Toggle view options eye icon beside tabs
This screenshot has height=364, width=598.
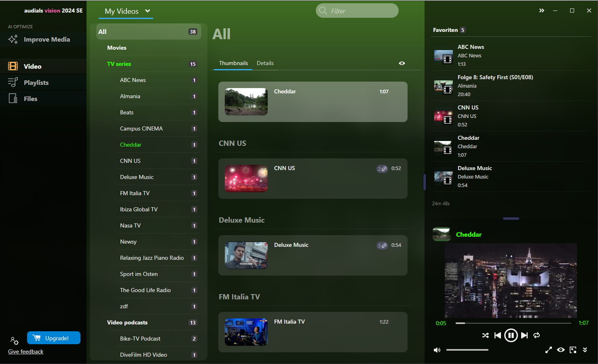tap(402, 63)
